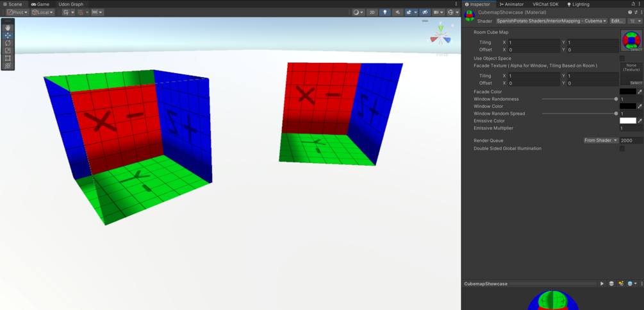
Task: Open the scene effects dropdown arrow
Action: 416,12
